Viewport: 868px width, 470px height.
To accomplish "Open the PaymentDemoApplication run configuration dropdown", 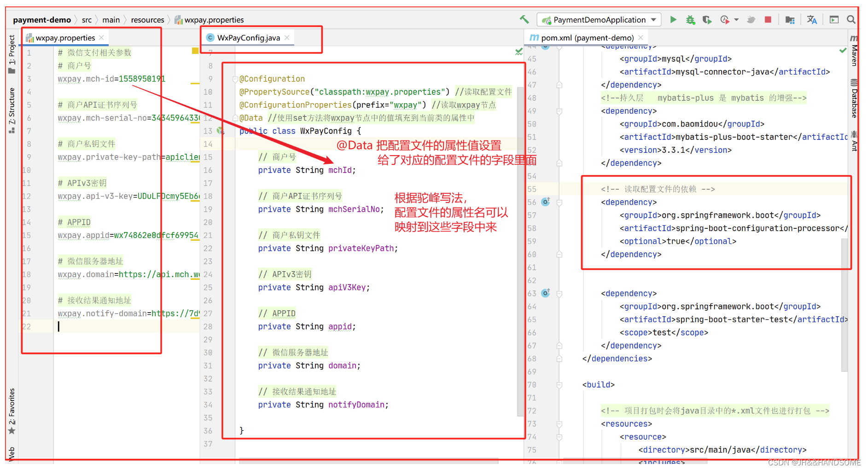I will click(599, 20).
